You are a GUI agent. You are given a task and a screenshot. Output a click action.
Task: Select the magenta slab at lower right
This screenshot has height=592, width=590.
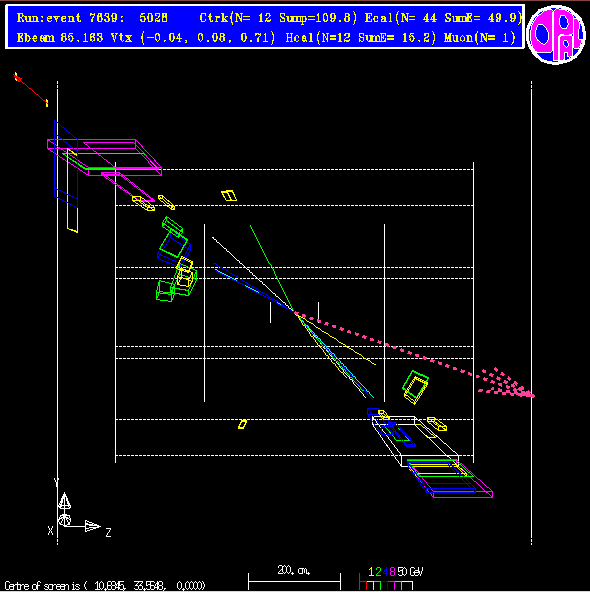pos(450,478)
